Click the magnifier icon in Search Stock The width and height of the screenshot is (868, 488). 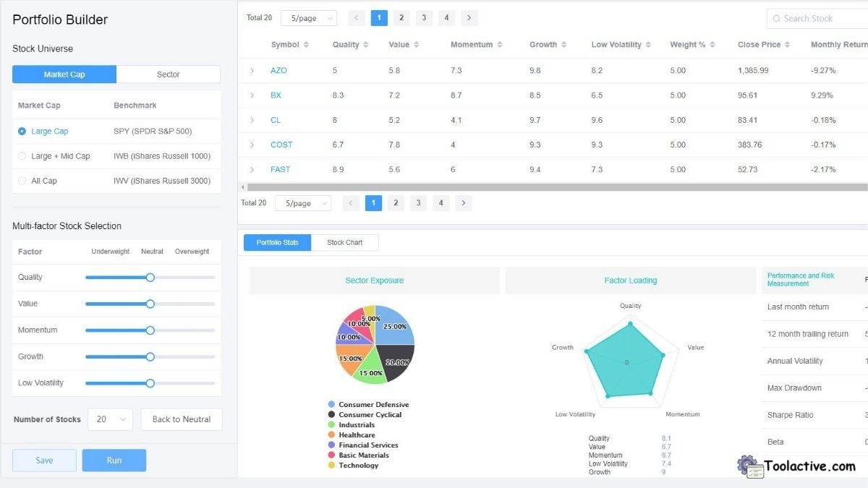click(x=777, y=18)
